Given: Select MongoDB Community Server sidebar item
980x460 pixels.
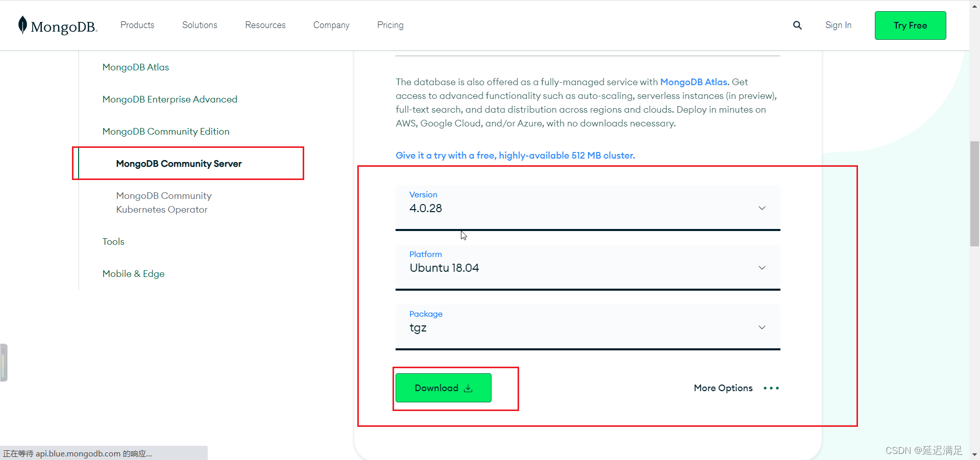Looking at the screenshot, I should click(179, 164).
